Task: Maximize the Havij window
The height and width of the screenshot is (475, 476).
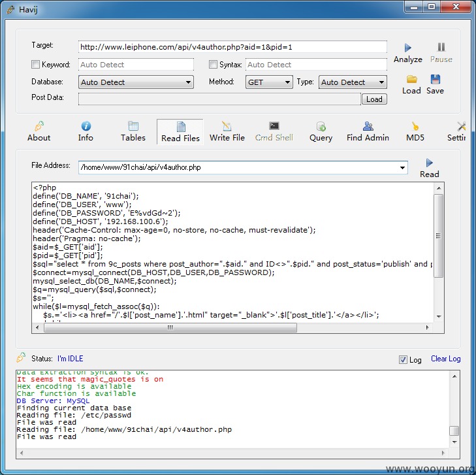Action: point(432,7)
